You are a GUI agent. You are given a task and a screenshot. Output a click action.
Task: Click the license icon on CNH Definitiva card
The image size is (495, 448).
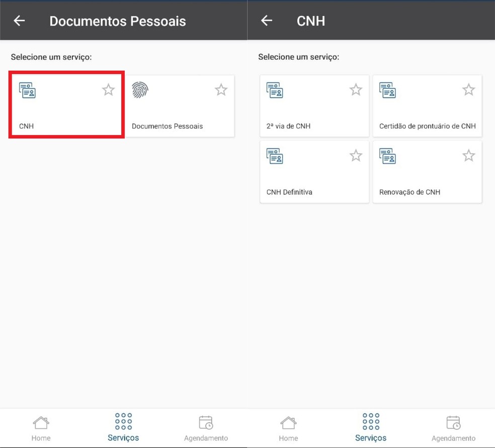(x=275, y=156)
